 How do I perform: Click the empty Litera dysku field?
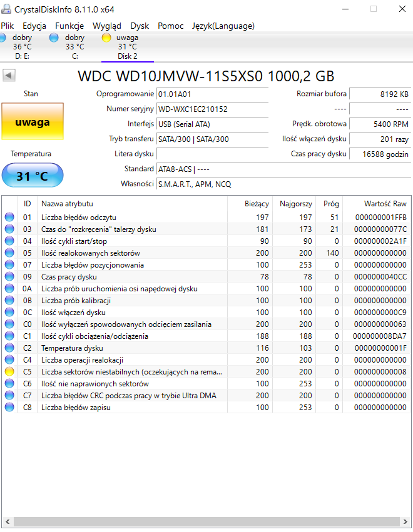tap(212, 154)
